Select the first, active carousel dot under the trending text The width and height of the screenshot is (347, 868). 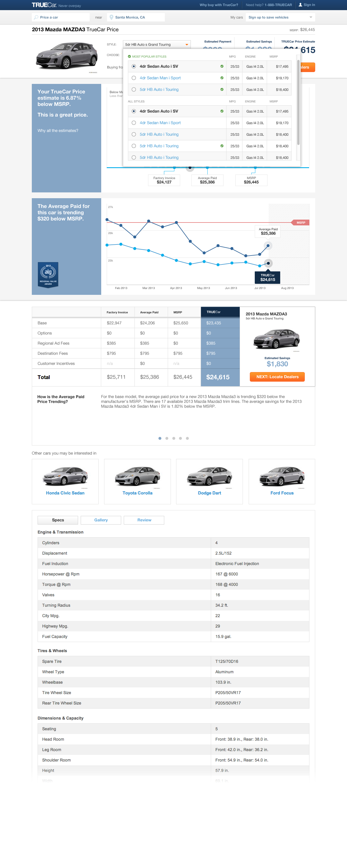(160, 438)
